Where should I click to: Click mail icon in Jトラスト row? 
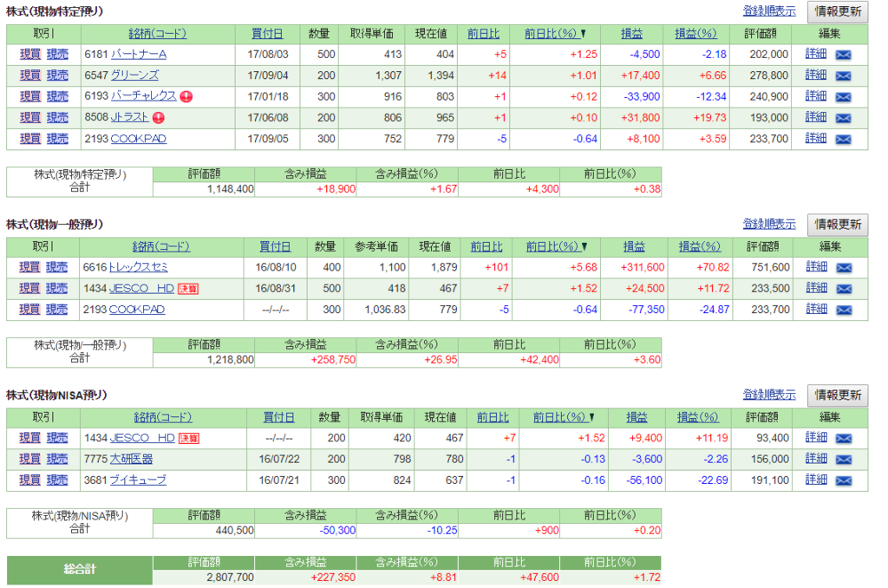pos(843,119)
